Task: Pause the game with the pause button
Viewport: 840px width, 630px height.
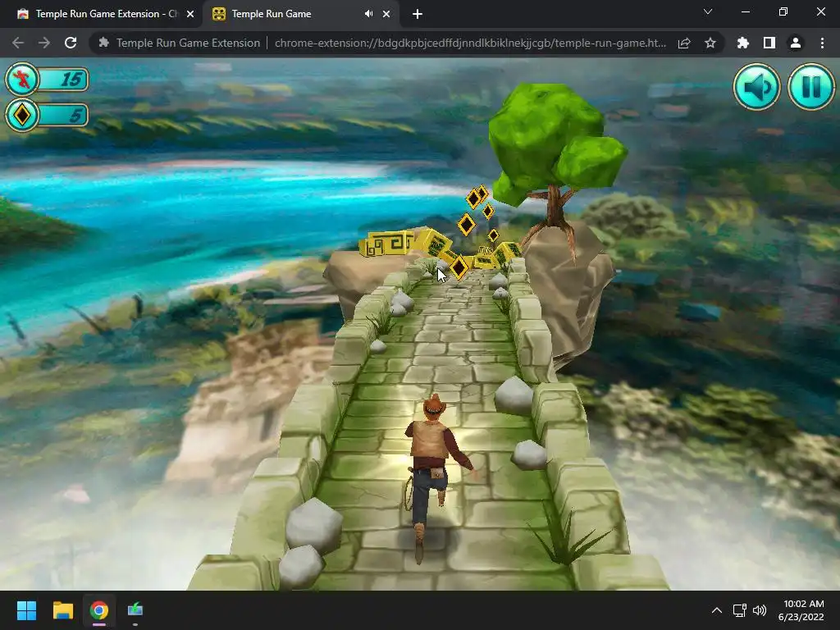Action: 811,87
